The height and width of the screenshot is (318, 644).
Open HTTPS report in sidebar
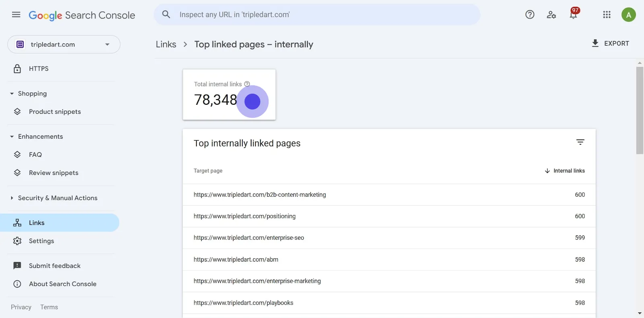[60, 69]
